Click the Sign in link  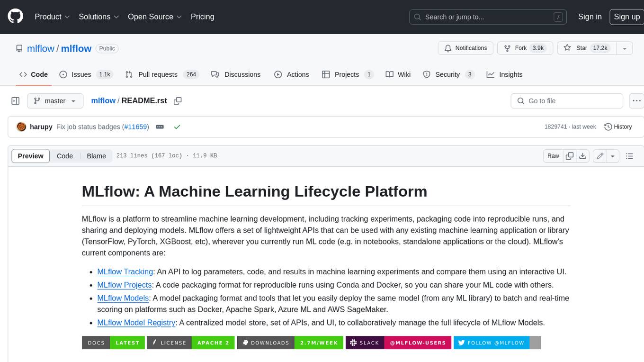tap(590, 17)
